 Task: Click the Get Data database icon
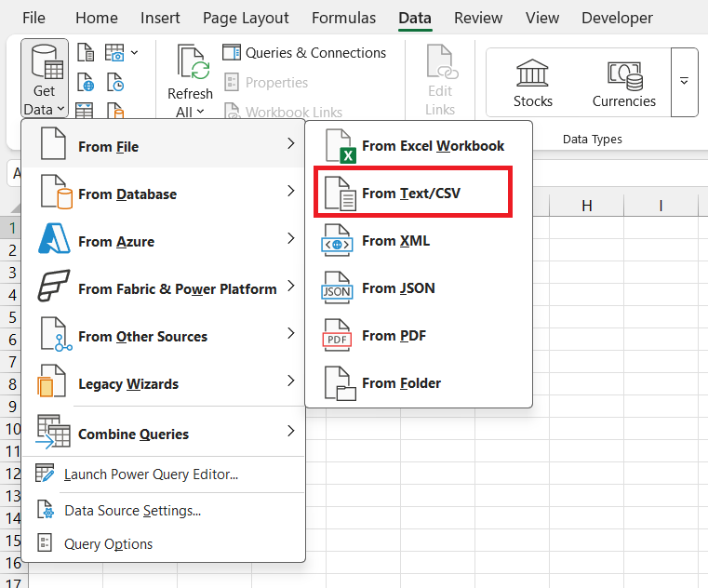47,62
